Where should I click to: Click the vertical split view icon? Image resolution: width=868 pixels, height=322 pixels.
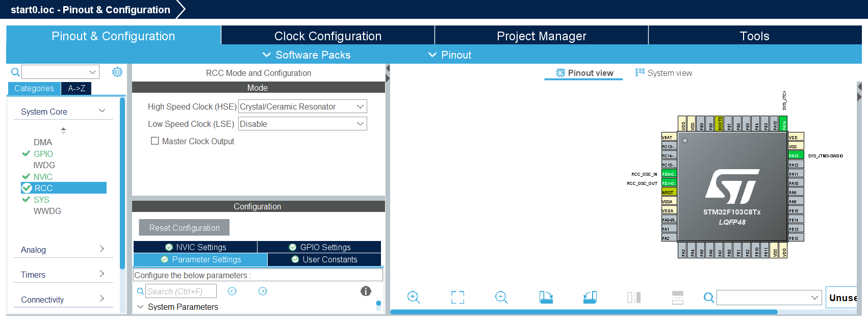(x=634, y=298)
